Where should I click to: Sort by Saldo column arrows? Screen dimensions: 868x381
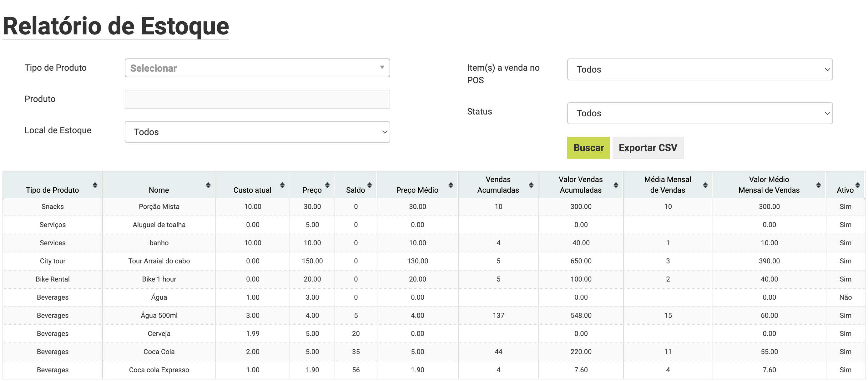click(x=370, y=185)
